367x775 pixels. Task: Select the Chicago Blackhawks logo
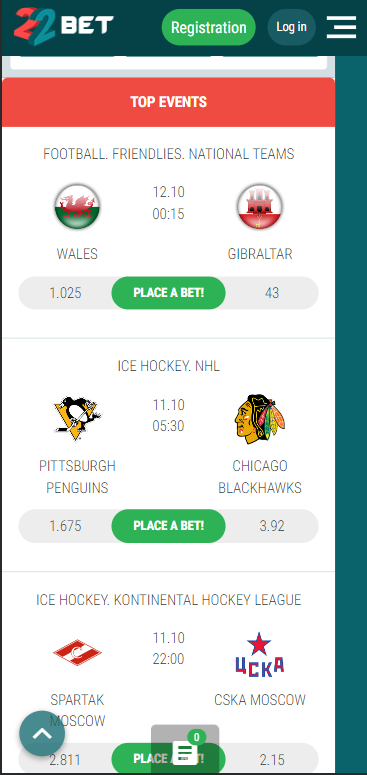pyautogui.click(x=260, y=419)
